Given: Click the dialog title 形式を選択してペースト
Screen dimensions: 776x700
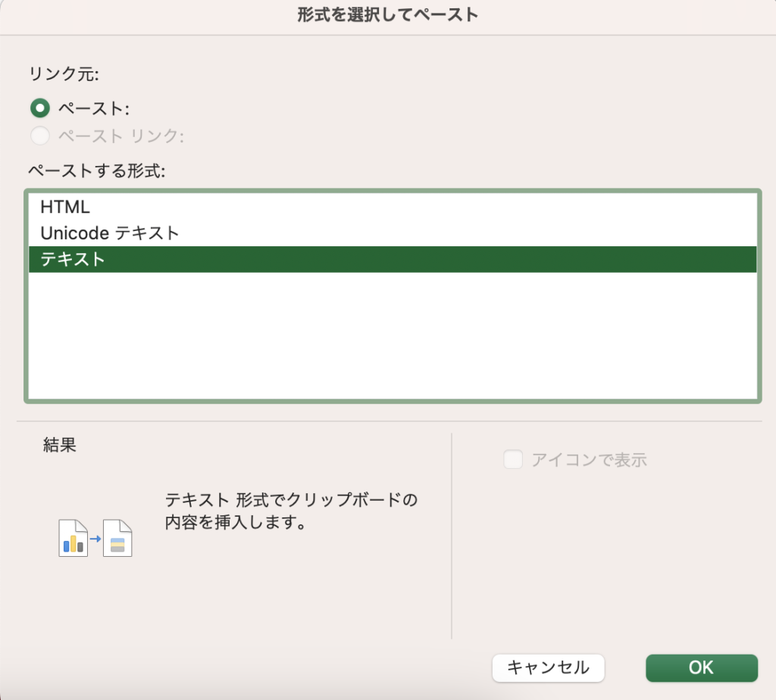Looking at the screenshot, I should point(388,15).
